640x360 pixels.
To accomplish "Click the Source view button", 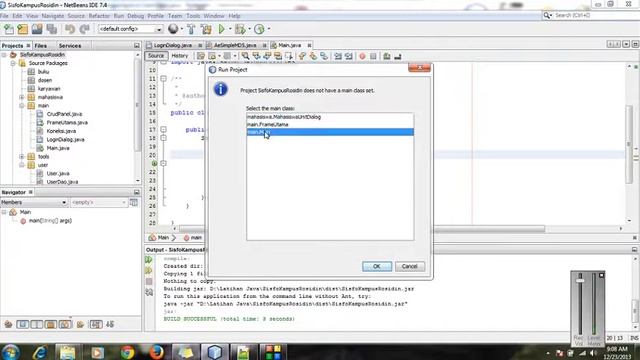I will pyautogui.click(x=156, y=56).
